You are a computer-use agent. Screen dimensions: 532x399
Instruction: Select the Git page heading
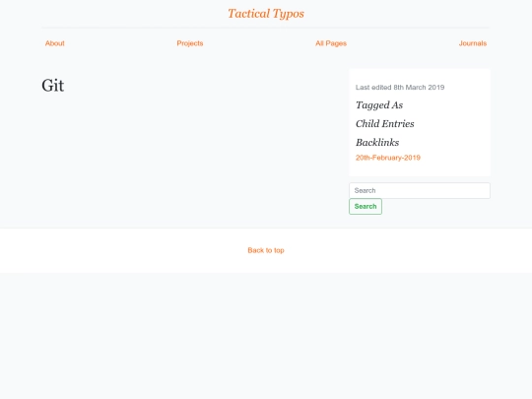[x=53, y=85]
